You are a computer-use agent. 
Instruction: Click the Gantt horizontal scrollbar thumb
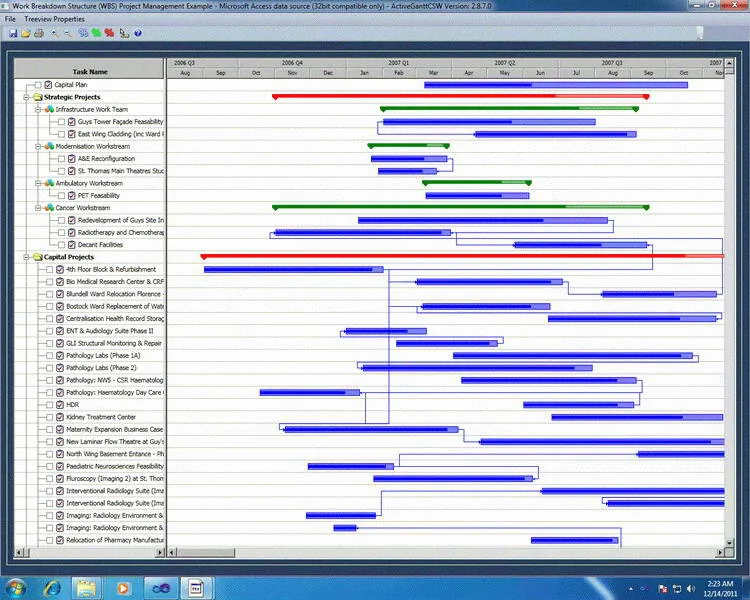click(206, 553)
